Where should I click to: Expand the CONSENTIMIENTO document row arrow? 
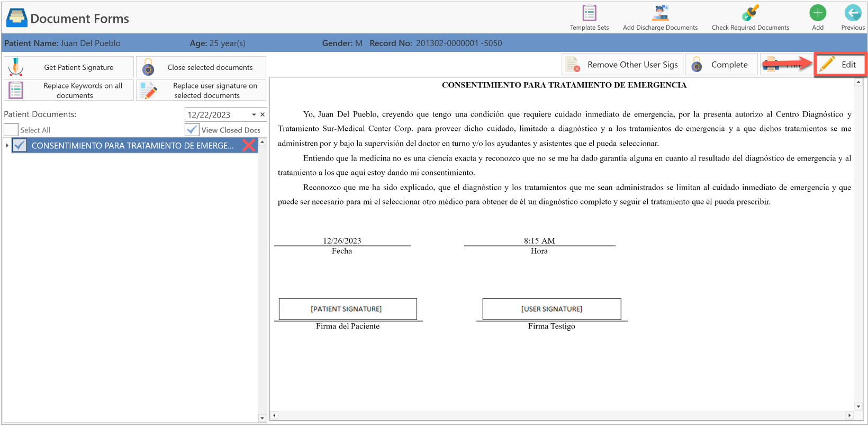(x=7, y=145)
